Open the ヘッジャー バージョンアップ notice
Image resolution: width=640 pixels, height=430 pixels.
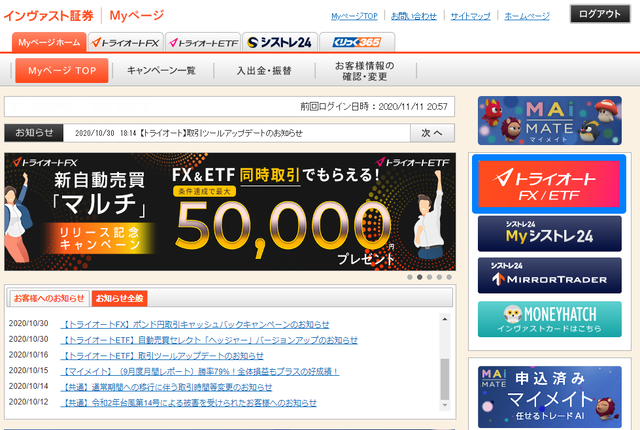coord(209,340)
